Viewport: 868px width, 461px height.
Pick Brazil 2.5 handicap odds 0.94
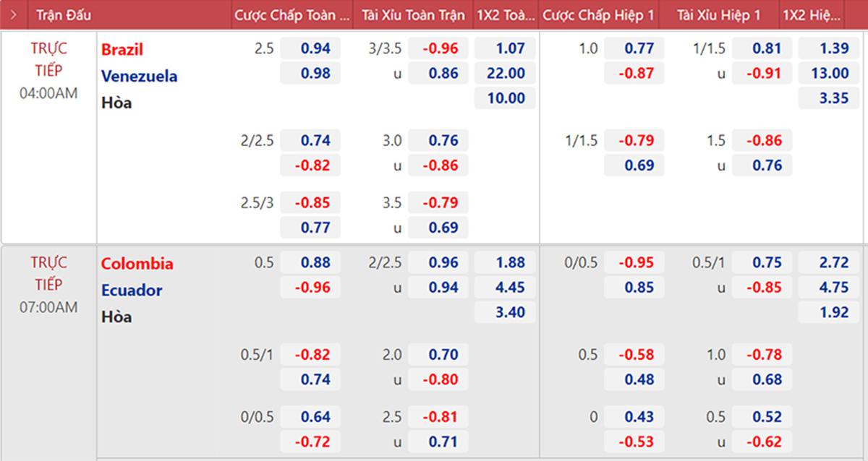[x=310, y=48]
